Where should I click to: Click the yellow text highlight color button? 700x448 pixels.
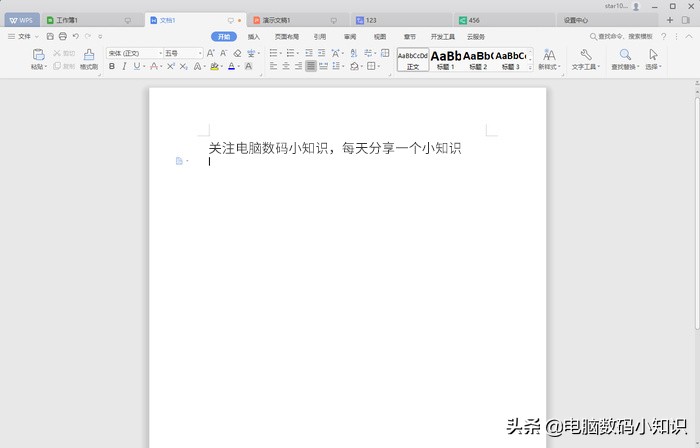(215, 67)
